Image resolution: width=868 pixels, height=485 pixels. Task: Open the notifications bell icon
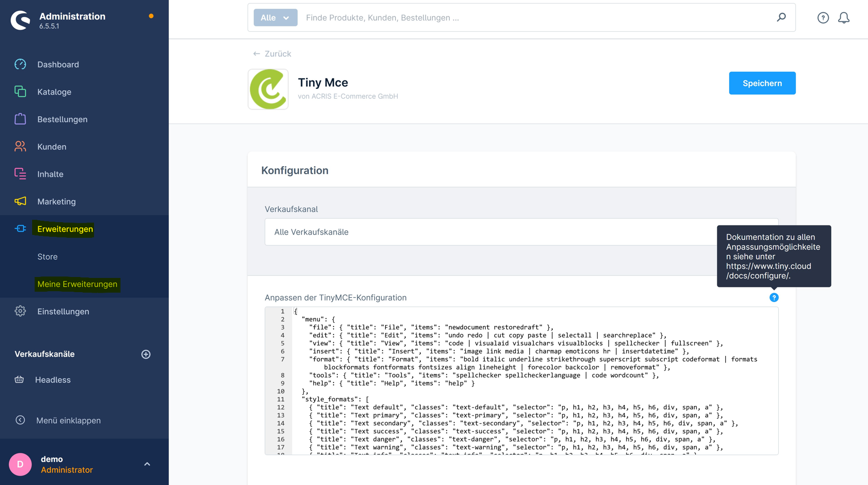click(x=844, y=17)
